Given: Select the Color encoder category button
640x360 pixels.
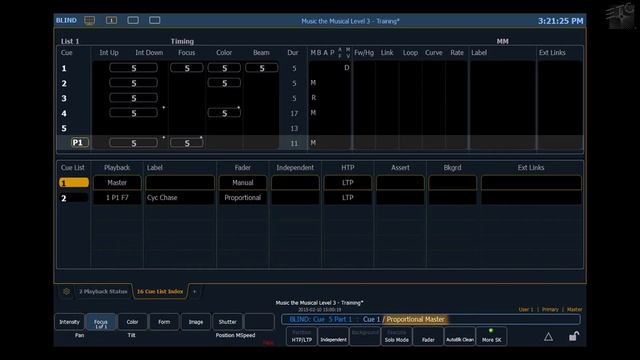Looking at the screenshot, I should tap(132, 322).
